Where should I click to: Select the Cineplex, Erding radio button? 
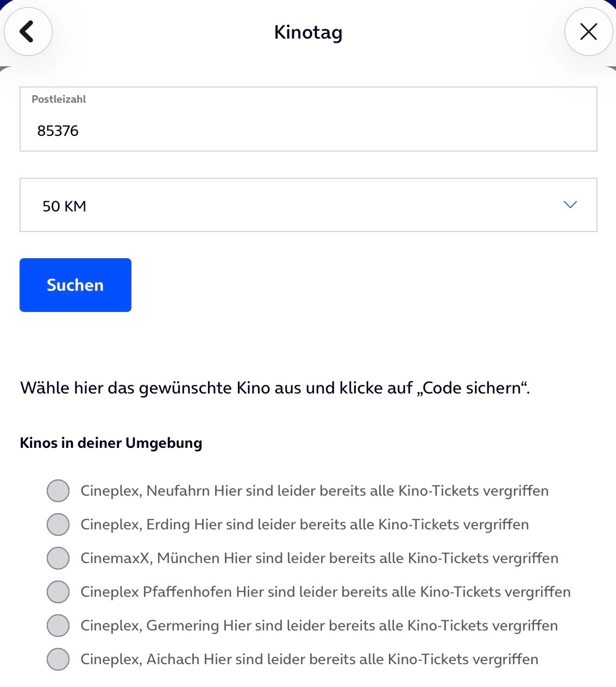[58, 524]
